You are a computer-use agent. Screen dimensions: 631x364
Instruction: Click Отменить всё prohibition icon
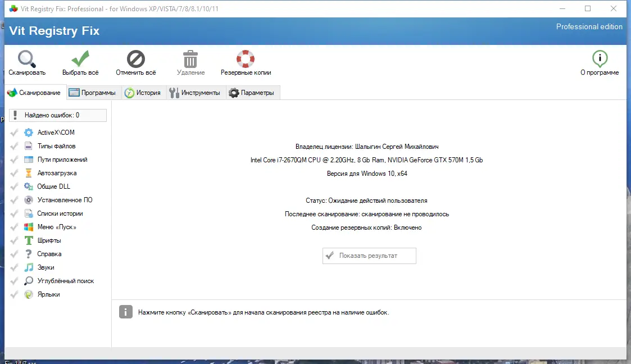[135, 59]
